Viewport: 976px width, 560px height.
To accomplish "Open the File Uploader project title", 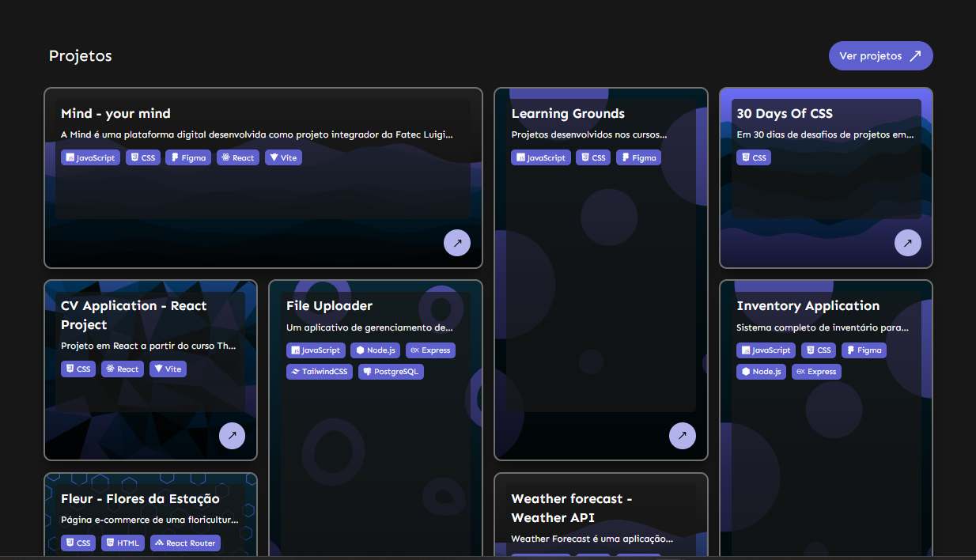I will pyautogui.click(x=329, y=305).
